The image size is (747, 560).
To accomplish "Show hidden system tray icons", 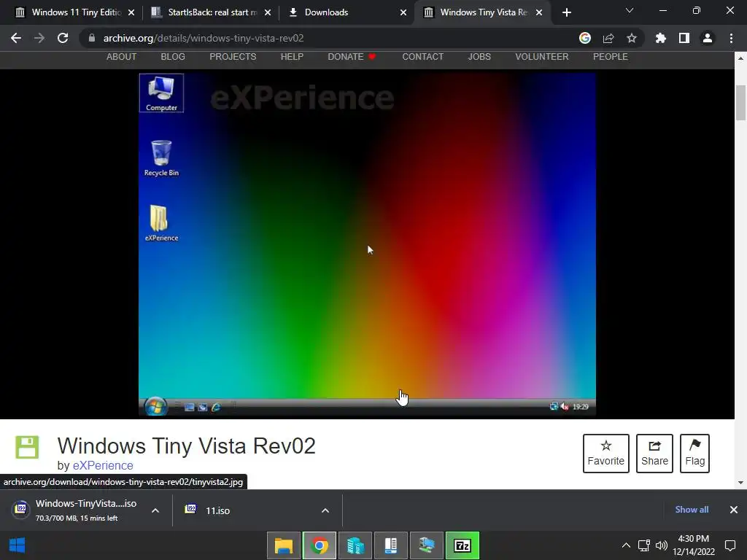I will click(x=626, y=545).
